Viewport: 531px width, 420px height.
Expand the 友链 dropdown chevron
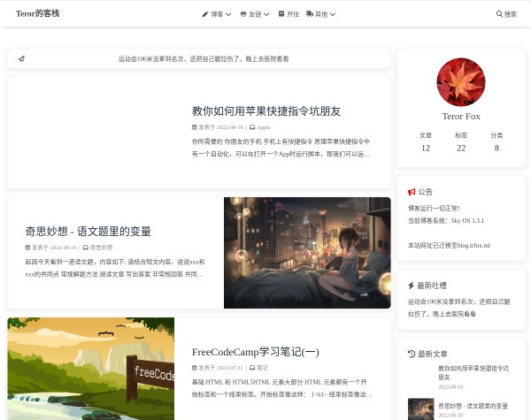point(266,15)
